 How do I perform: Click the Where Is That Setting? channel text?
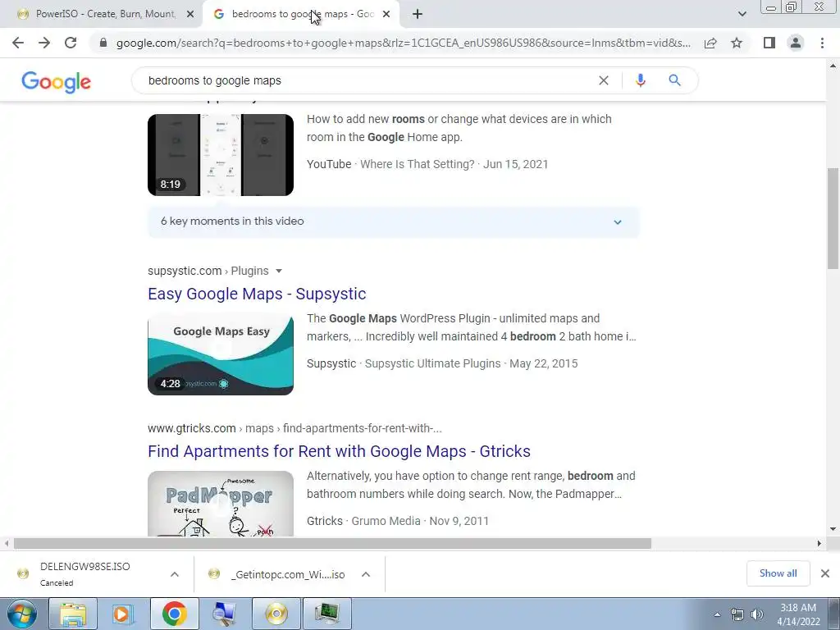(x=418, y=164)
